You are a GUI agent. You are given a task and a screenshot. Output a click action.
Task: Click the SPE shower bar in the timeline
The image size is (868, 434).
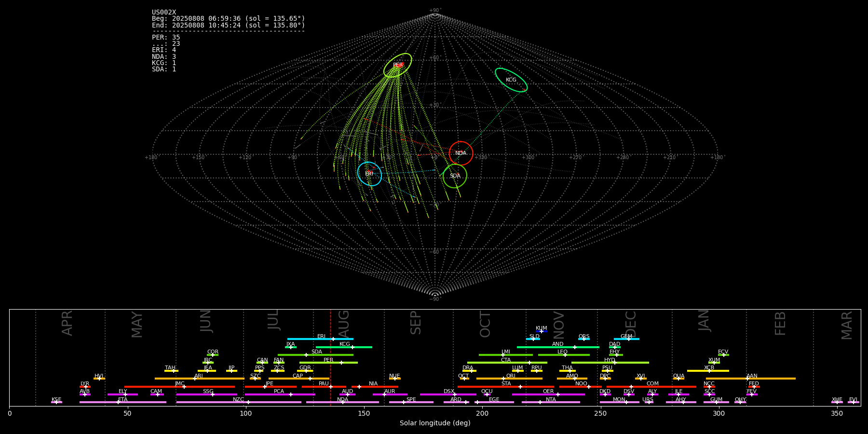(x=411, y=402)
